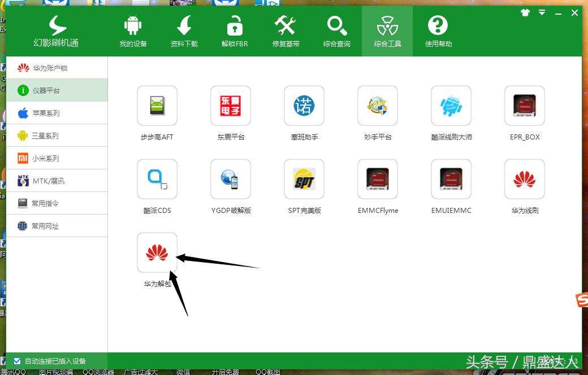The width and height of the screenshot is (588, 375).
Task: Launch the SPT完美版 tool icon
Action: click(x=304, y=179)
